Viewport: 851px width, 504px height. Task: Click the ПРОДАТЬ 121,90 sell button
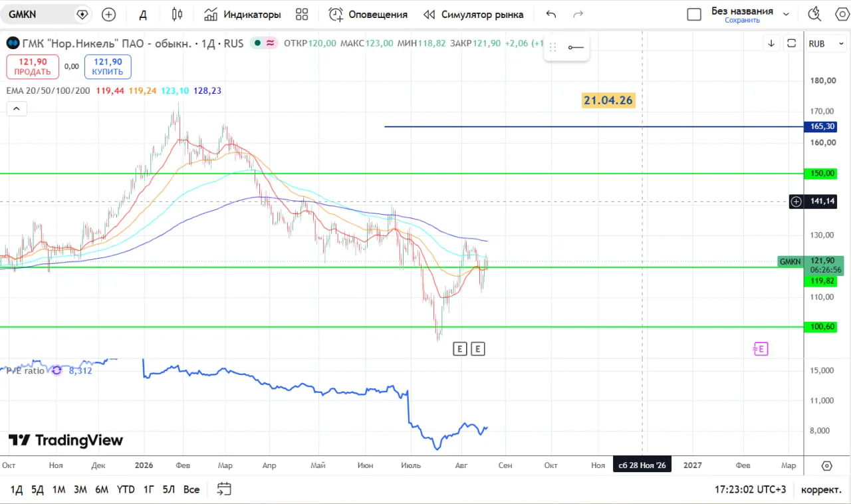tap(33, 66)
